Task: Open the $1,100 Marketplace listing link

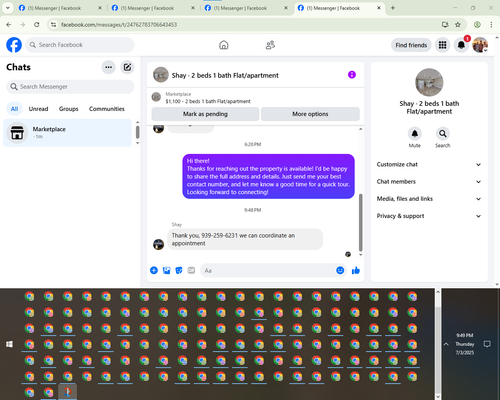Action: coord(208,101)
